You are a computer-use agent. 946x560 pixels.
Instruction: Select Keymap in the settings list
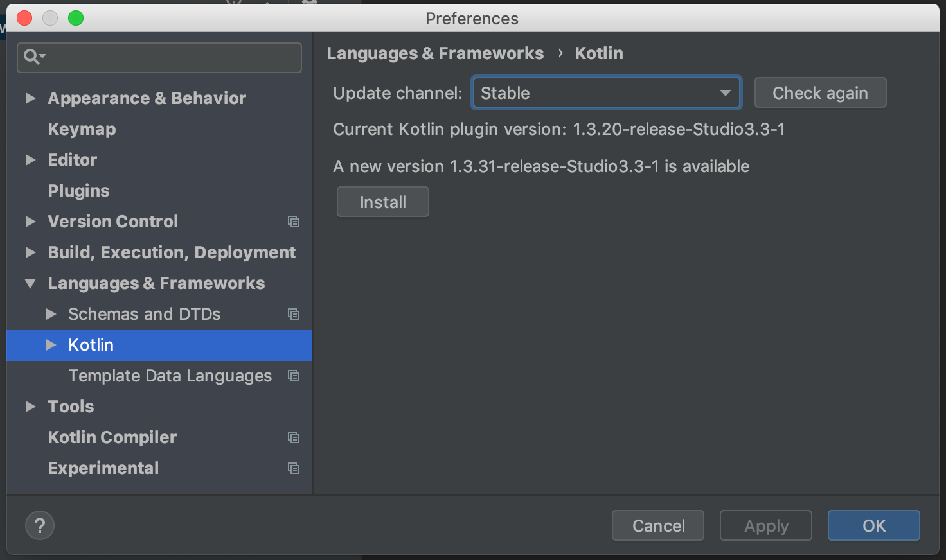[x=82, y=129]
